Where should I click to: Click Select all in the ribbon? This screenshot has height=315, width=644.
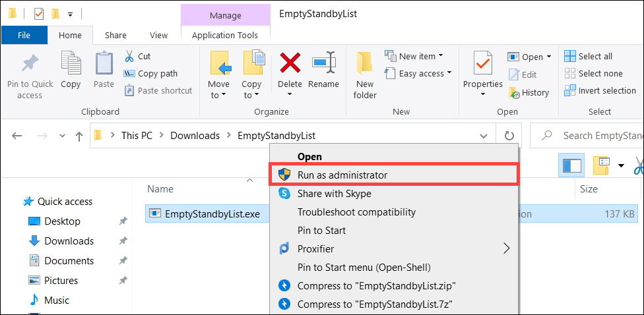tap(595, 57)
